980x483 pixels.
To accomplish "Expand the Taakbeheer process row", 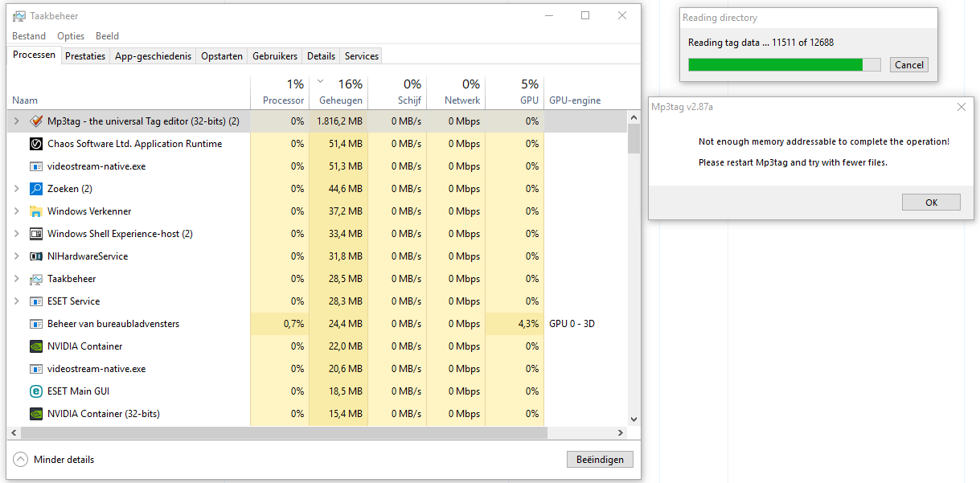I will tap(17, 279).
